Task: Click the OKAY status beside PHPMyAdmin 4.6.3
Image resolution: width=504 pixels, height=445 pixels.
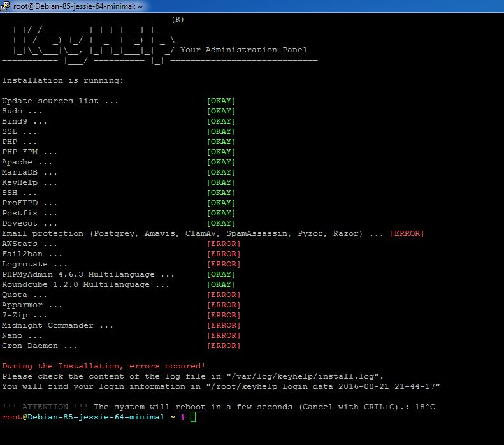Action: (221, 275)
